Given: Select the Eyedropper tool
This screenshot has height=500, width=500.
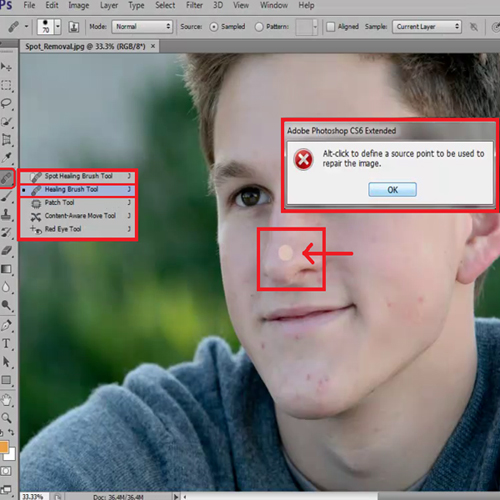Looking at the screenshot, I should point(6,158).
